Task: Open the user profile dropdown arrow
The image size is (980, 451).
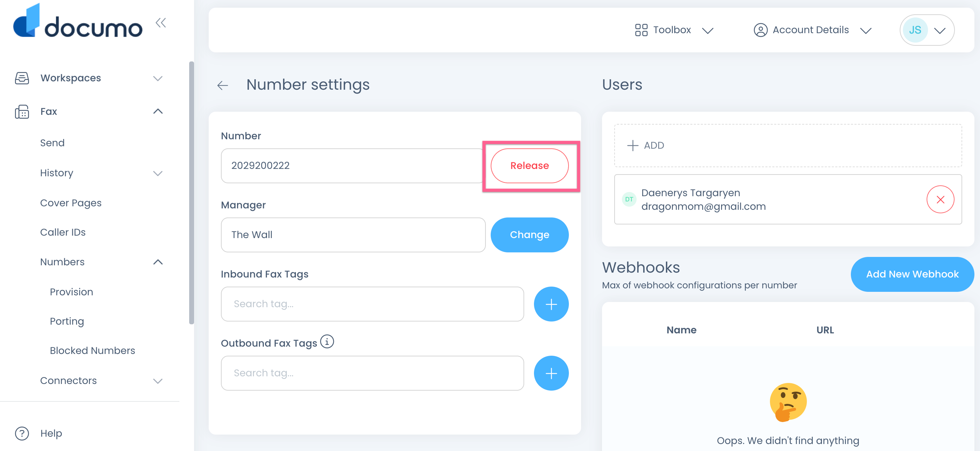Action: (x=939, y=31)
